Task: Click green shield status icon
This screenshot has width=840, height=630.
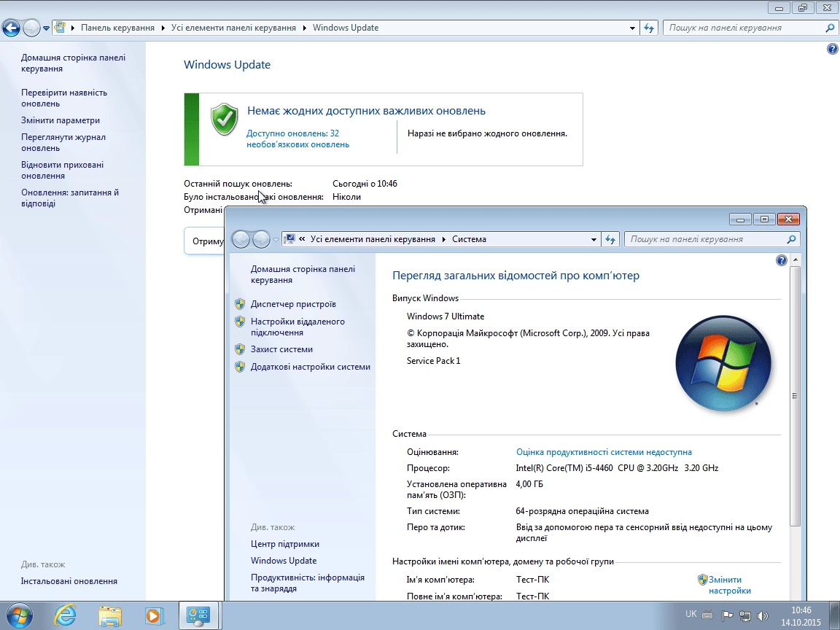Action: click(x=224, y=119)
